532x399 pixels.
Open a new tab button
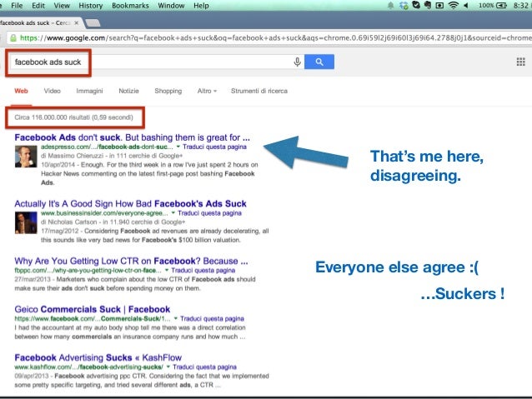tap(93, 22)
